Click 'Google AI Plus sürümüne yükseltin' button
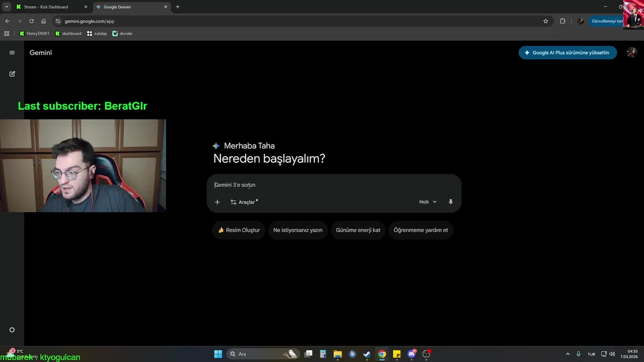The width and height of the screenshot is (644, 362). click(568, 53)
